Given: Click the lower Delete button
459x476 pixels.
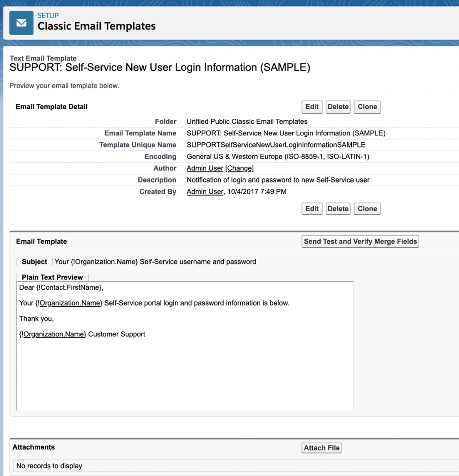Looking at the screenshot, I should click(338, 208).
